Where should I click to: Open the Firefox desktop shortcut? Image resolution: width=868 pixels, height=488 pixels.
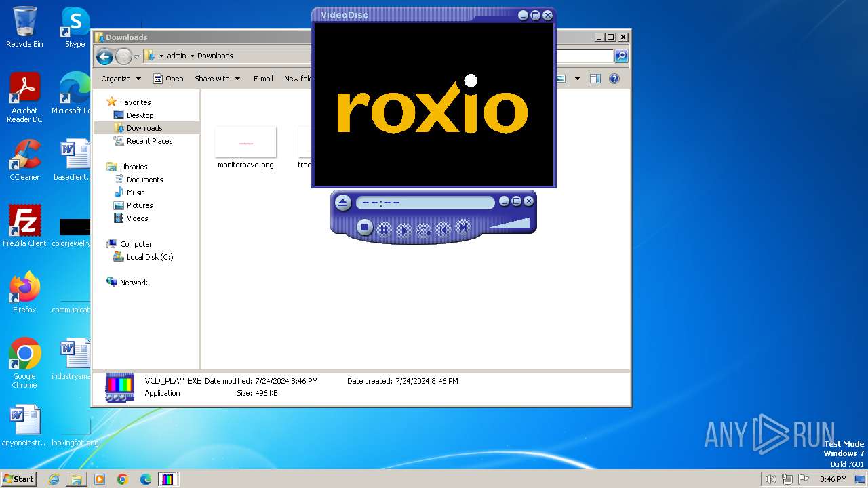[24, 293]
